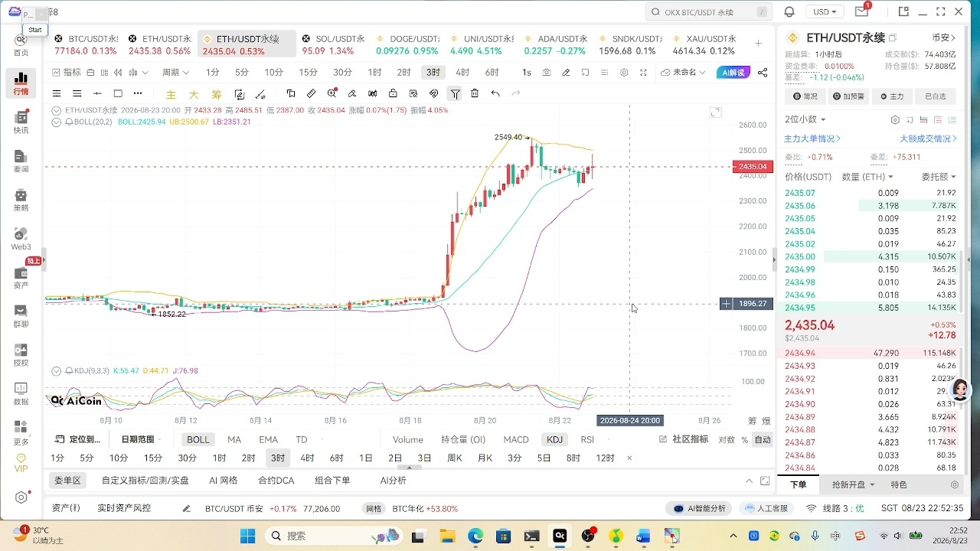Expand the 数量 (ETH) unit dropdown
Image resolution: width=980 pixels, height=551 pixels.
867,177
